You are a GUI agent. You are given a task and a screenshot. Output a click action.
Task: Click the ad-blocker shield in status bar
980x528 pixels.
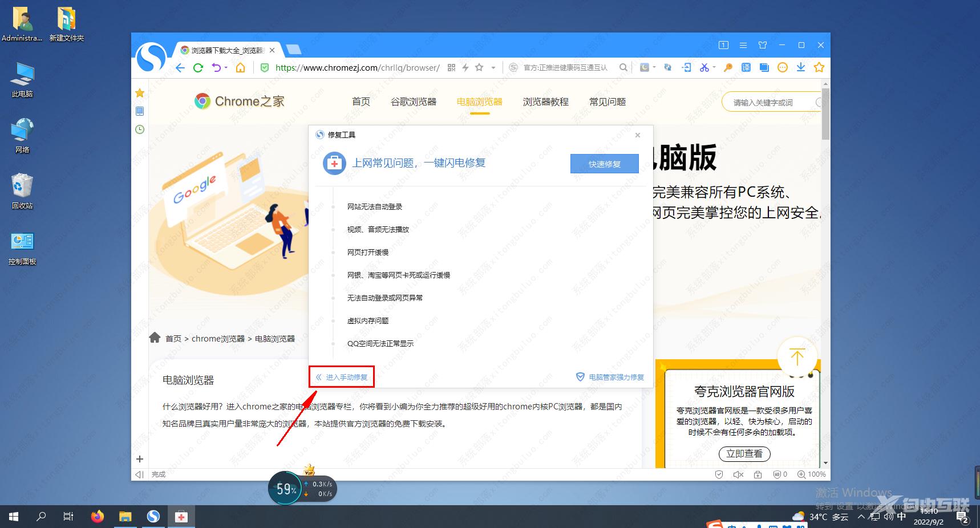pyautogui.click(x=776, y=474)
